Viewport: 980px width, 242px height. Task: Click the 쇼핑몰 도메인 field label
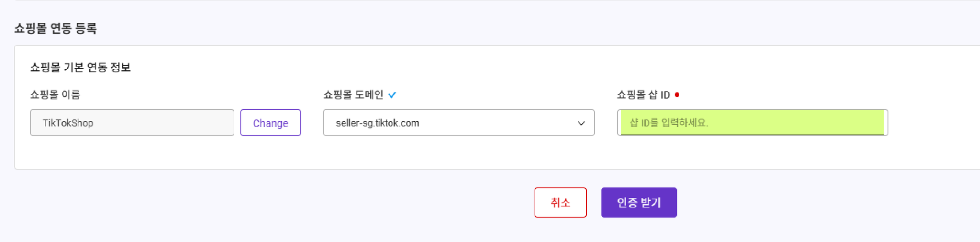coord(353,95)
